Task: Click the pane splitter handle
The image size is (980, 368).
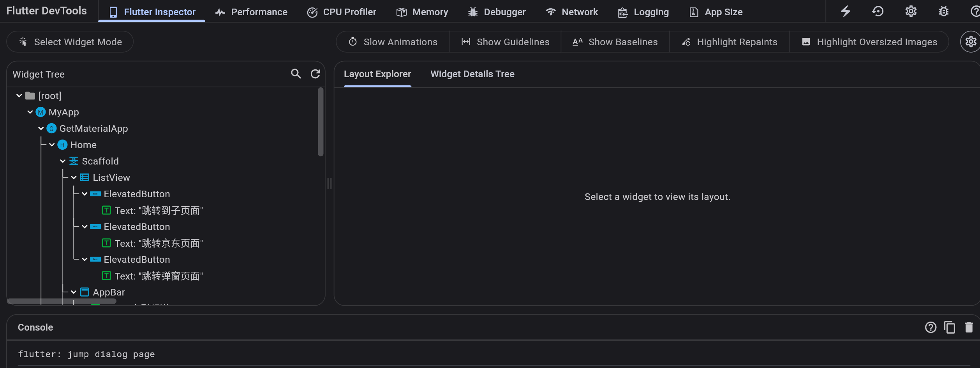Action: (330, 183)
